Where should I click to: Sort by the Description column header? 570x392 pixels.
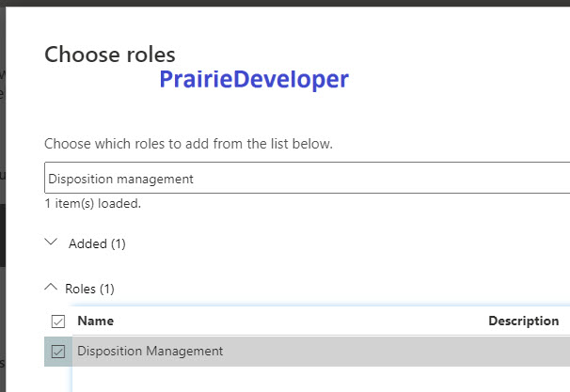coord(524,321)
